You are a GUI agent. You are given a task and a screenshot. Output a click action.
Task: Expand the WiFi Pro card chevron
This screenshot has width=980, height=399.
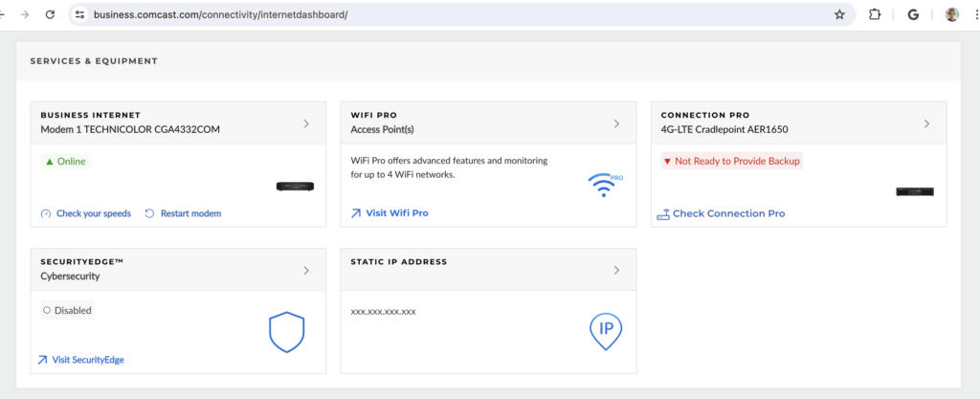pos(616,123)
